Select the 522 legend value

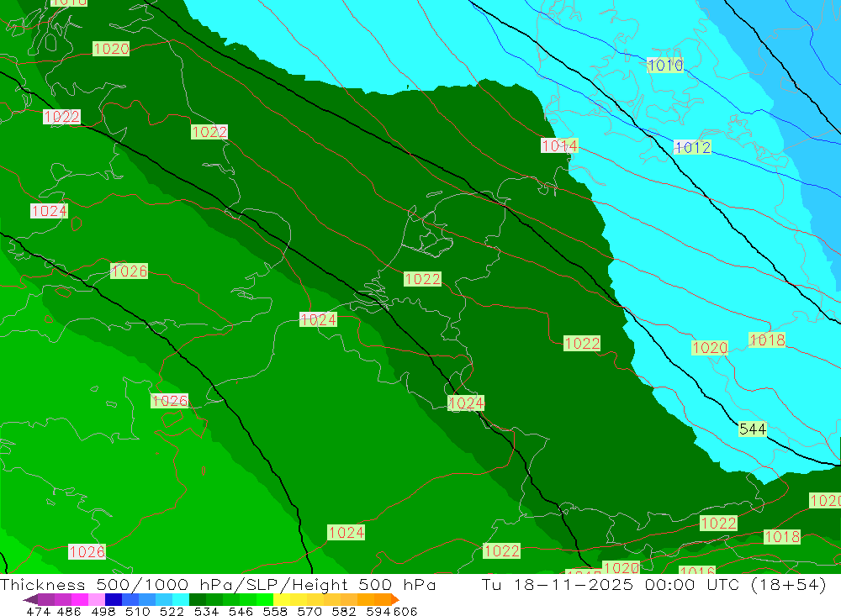coord(172,611)
